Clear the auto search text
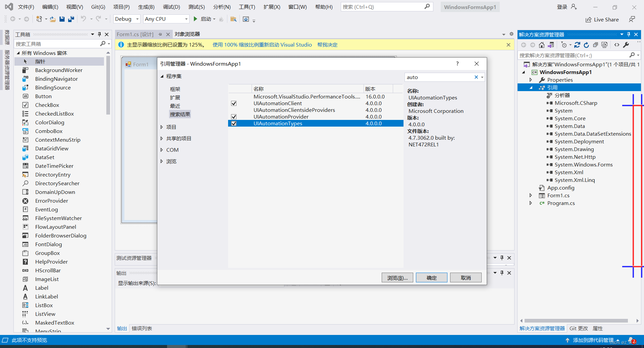The width and height of the screenshot is (644, 348). [476, 77]
